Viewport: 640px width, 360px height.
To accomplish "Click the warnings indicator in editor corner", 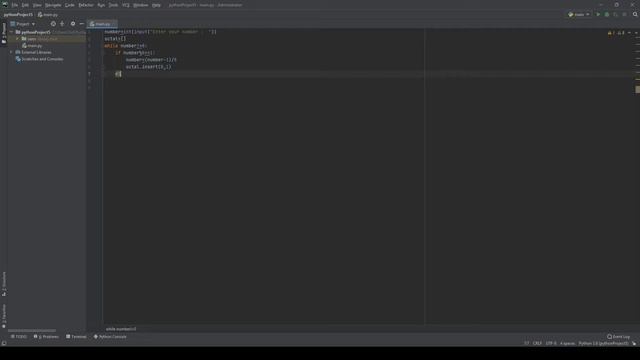I will [616, 33].
